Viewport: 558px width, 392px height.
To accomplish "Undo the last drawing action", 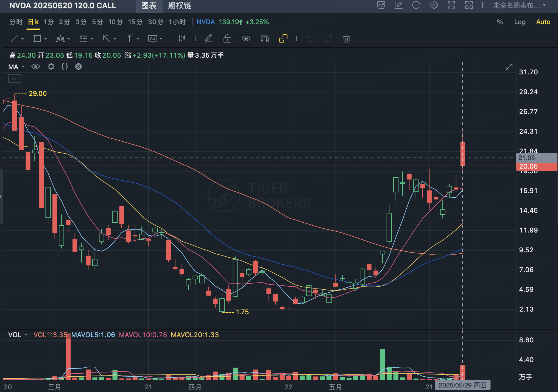I will [309, 38].
